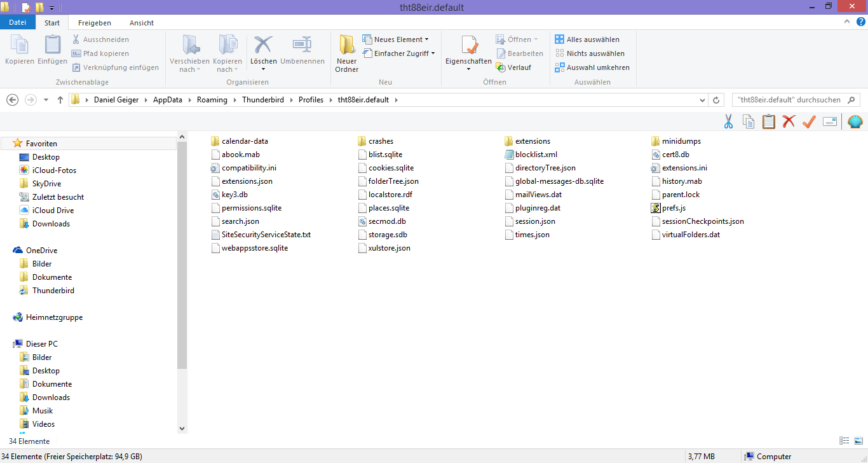Switch to the Freigeben tab
The width and height of the screenshot is (868, 463).
[x=95, y=23]
